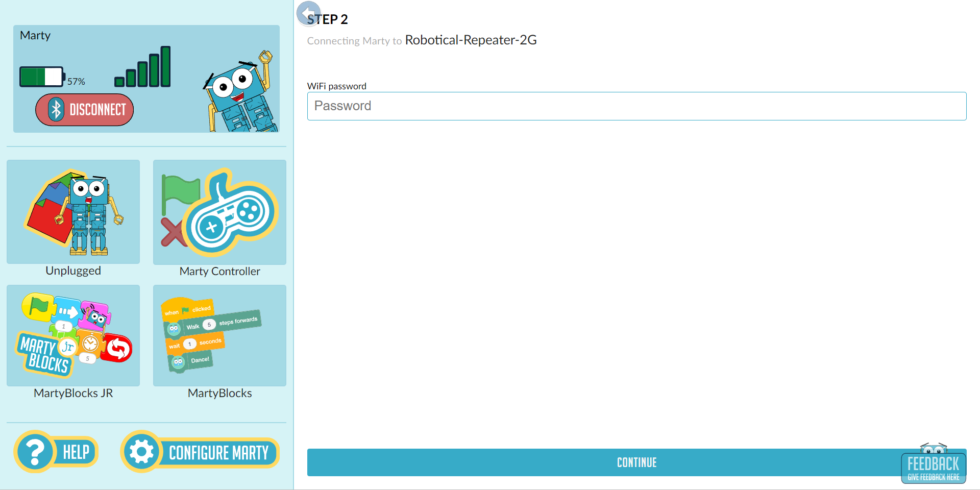Click the WiFi password label
This screenshot has width=980, height=490.
[337, 86]
